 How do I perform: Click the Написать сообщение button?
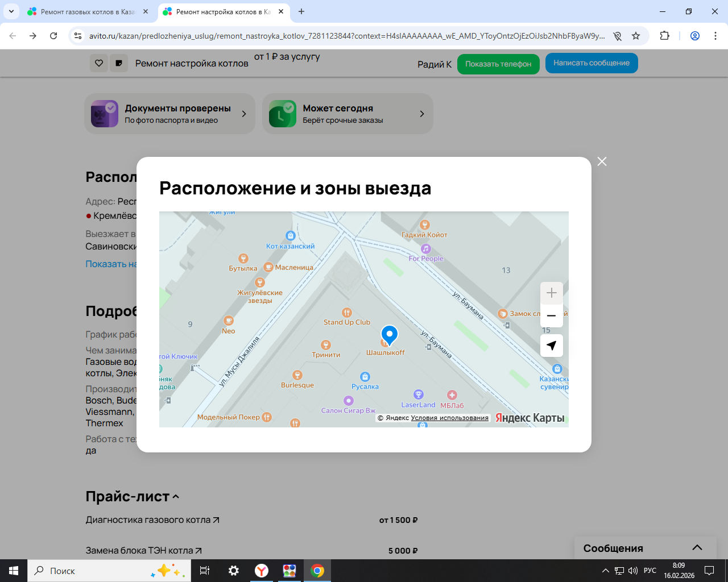point(591,63)
